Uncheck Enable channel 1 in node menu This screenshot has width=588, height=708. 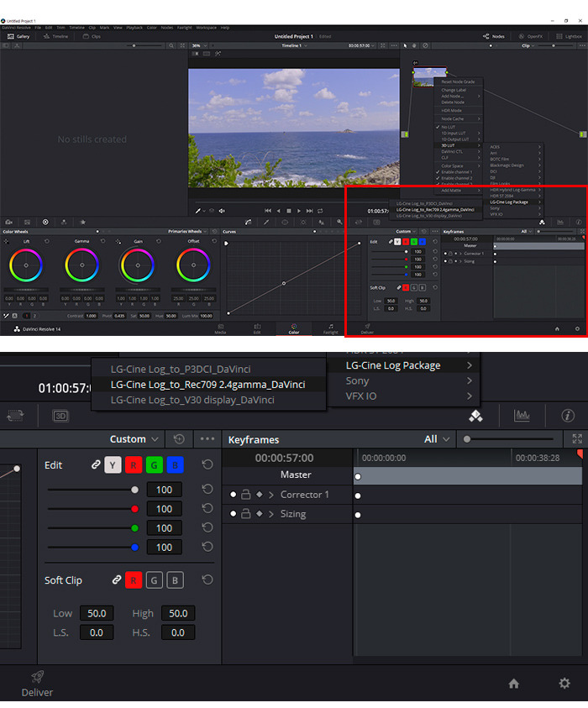coord(454,172)
